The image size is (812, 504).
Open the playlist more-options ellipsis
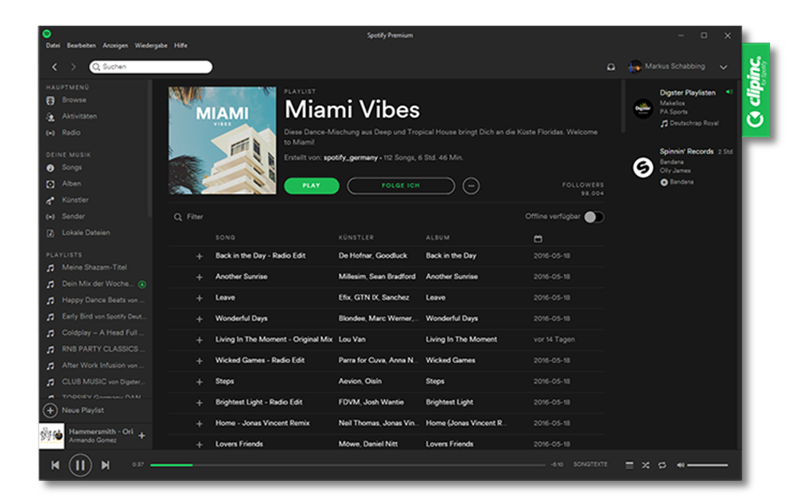tap(471, 185)
